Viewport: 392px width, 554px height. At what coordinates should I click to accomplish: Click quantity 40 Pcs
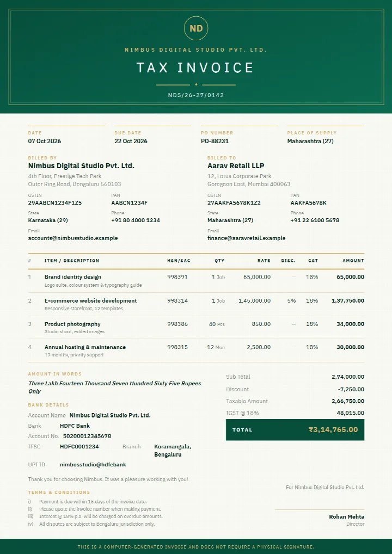pyautogui.click(x=217, y=324)
